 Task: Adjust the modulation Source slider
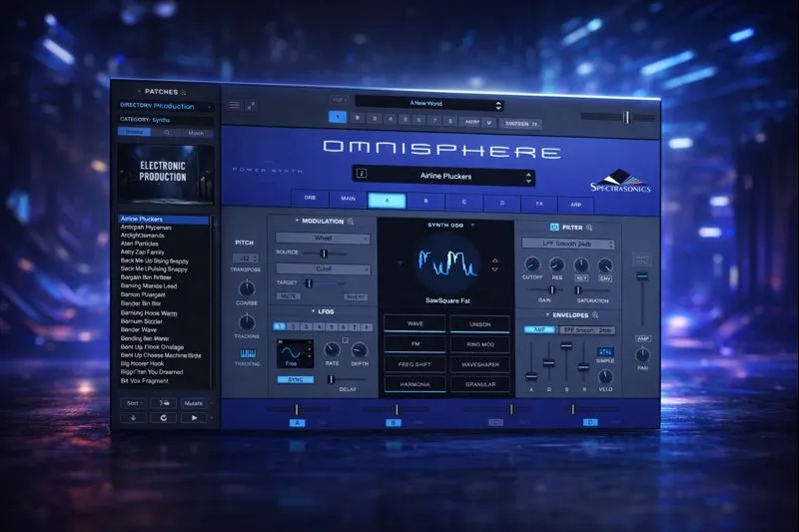(324, 253)
